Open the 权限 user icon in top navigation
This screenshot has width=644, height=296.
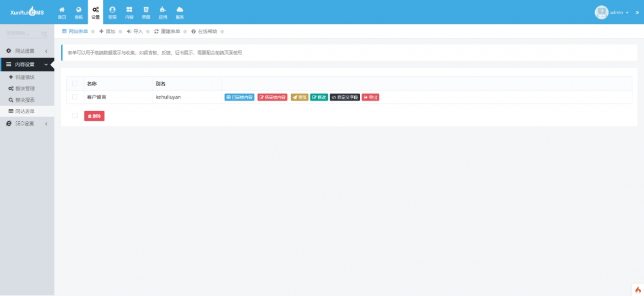pyautogui.click(x=113, y=12)
